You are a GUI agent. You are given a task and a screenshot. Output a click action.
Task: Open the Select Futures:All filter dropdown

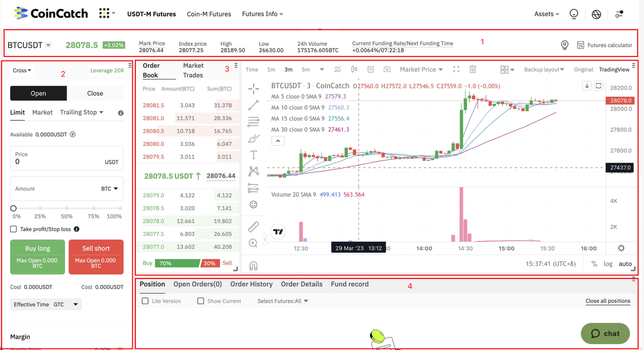click(x=283, y=301)
